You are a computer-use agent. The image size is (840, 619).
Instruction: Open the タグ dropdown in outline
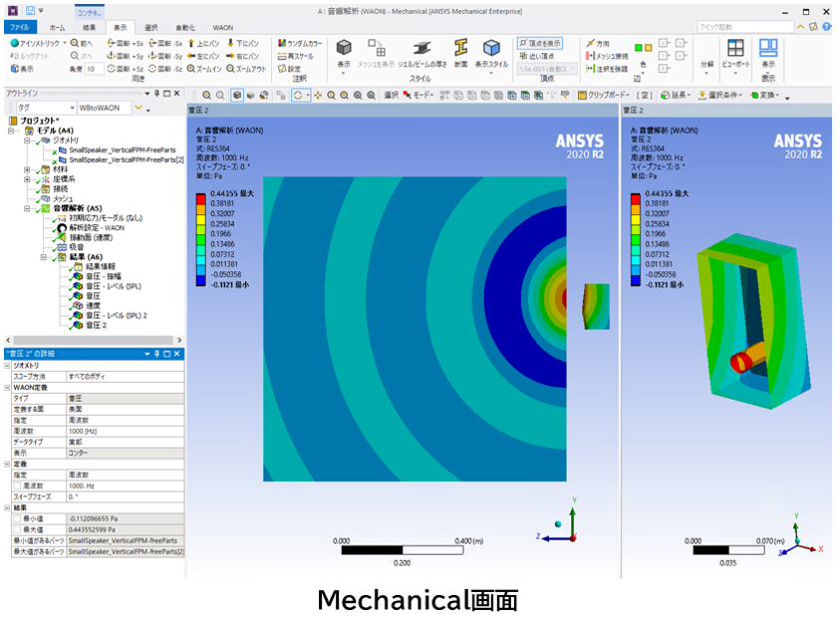[x=72, y=108]
